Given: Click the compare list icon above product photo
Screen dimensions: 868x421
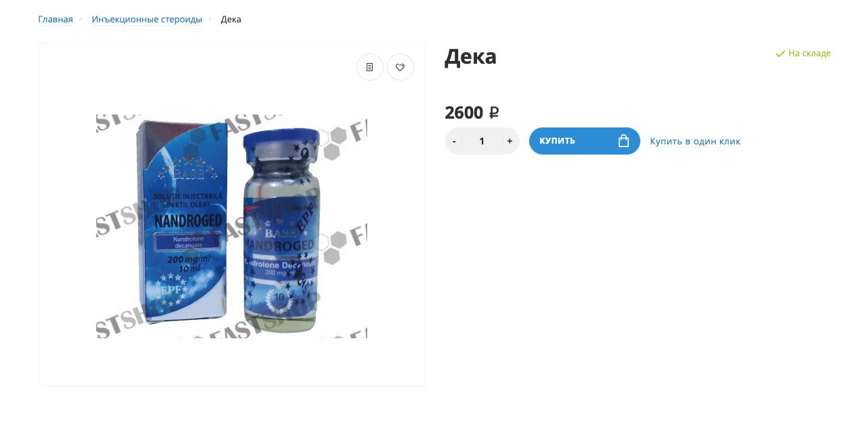Looking at the screenshot, I should 370,67.
